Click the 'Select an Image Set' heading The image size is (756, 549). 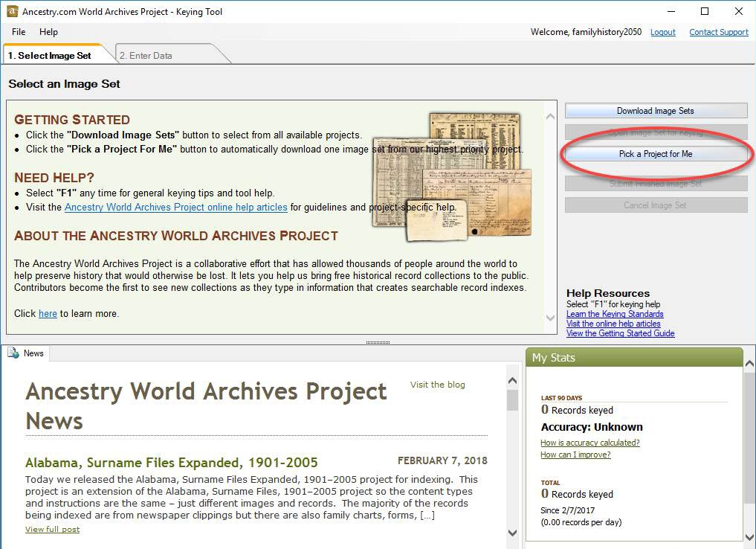[64, 84]
